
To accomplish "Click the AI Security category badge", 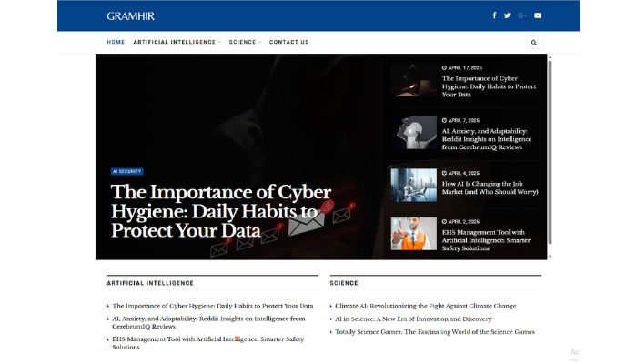I will coord(126,171).
